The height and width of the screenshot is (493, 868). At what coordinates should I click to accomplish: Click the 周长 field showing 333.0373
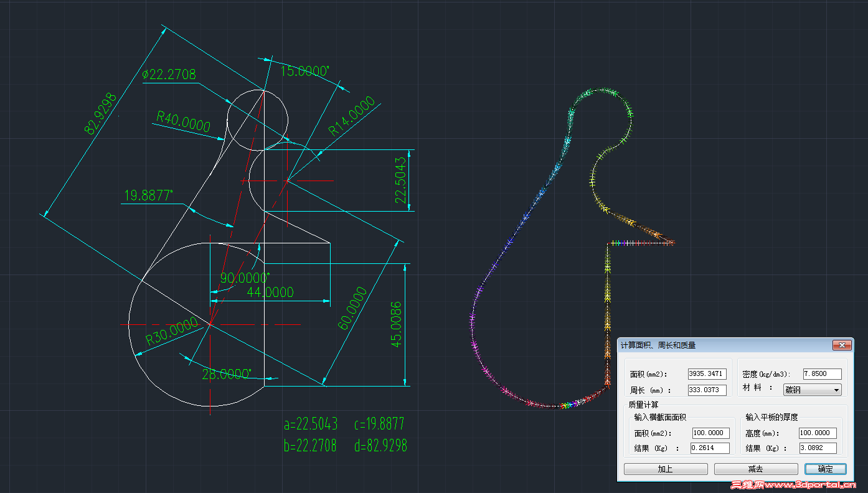click(x=707, y=390)
